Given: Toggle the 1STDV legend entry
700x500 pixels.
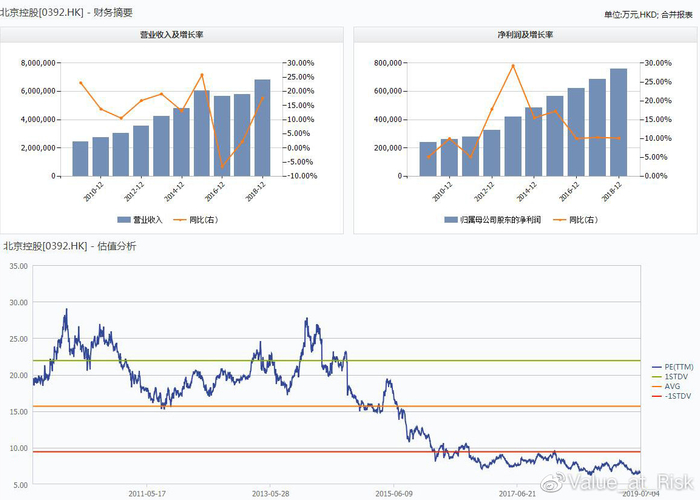Looking at the screenshot, I should [x=670, y=377].
